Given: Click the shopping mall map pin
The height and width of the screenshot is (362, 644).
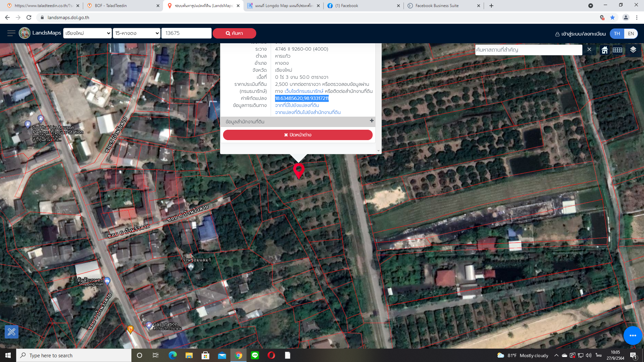Looking at the screenshot, I should 107,281.
